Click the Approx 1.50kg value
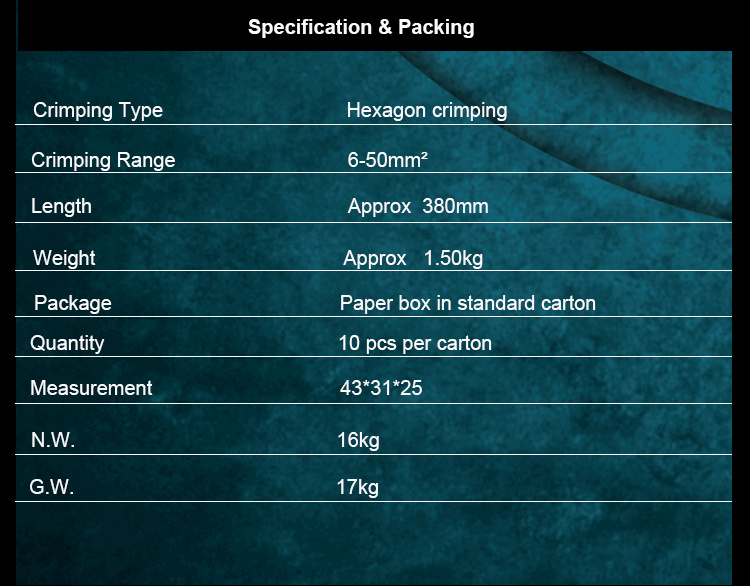The height and width of the screenshot is (586, 750). (413, 258)
